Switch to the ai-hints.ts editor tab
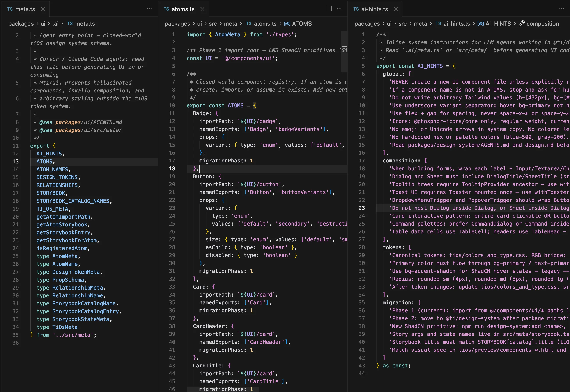Viewport: 570px width, 392px height. click(x=375, y=9)
